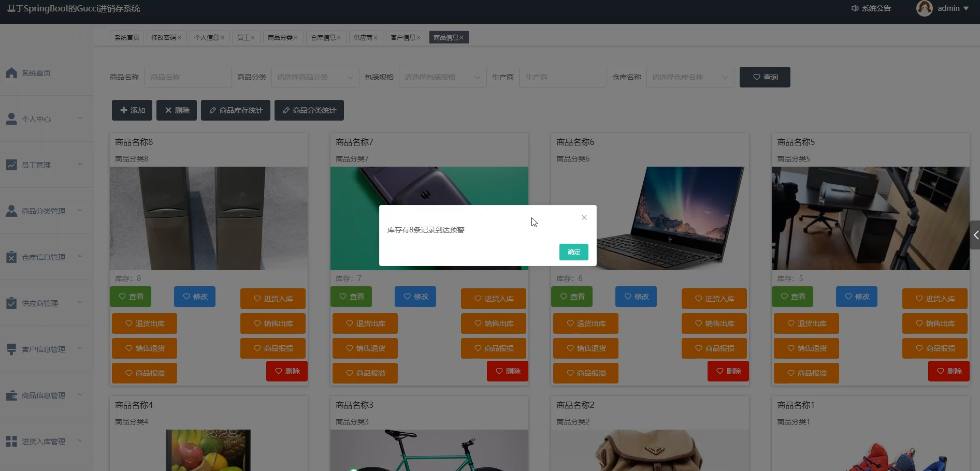Image resolution: width=980 pixels, height=471 pixels.
Task: Click the 删除 toolbar button with X icon
Action: click(177, 110)
